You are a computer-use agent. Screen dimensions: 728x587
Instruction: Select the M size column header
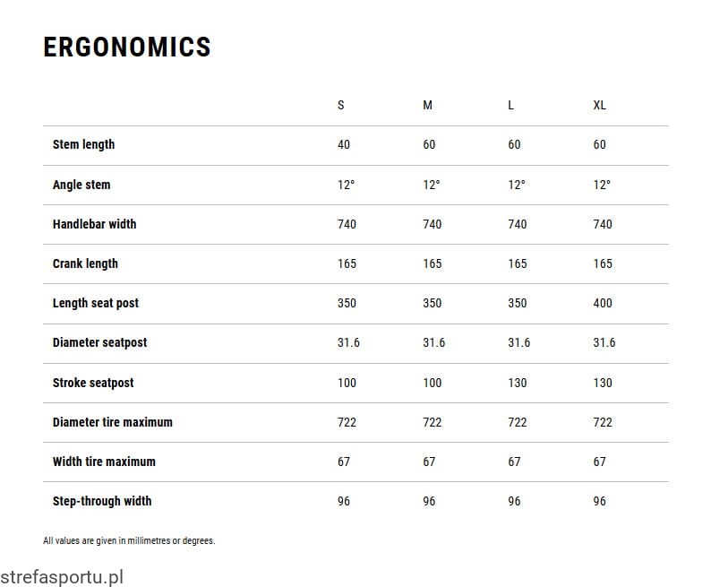(428, 105)
